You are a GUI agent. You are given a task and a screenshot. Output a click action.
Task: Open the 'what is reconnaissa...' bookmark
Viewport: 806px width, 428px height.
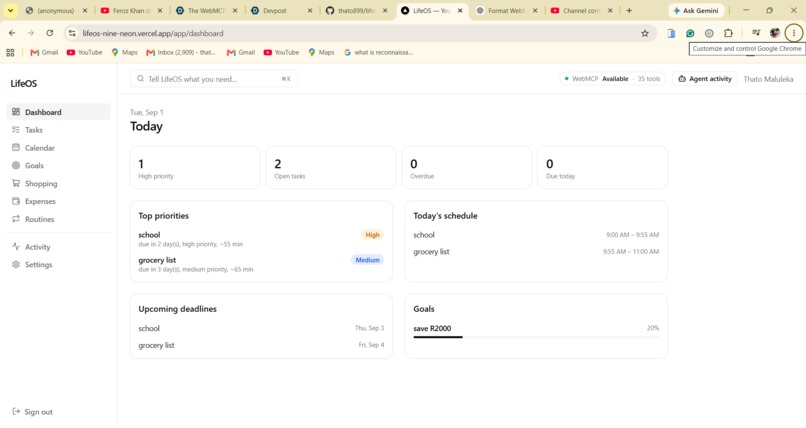tap(378, 52)
